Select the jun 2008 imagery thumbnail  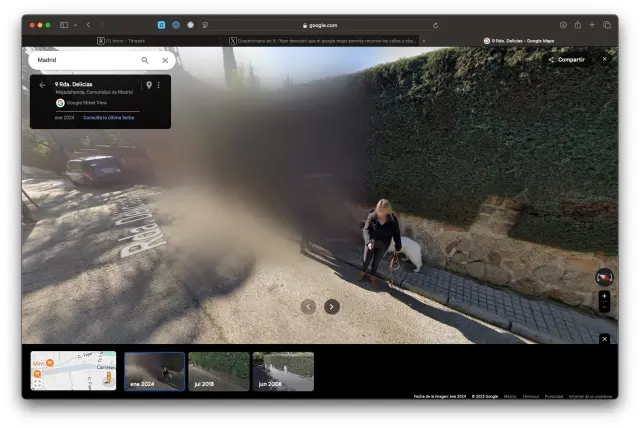pos(283,369)
